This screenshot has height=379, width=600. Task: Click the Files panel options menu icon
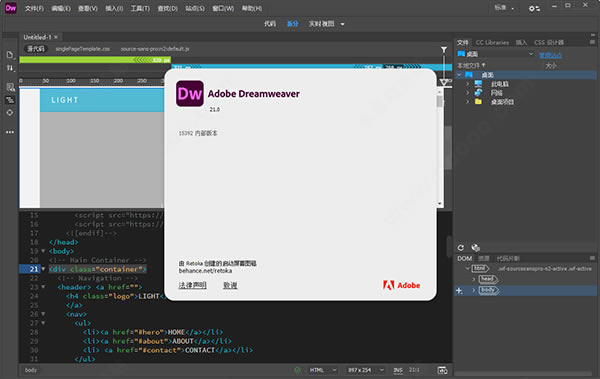click(x=592, y=42)
